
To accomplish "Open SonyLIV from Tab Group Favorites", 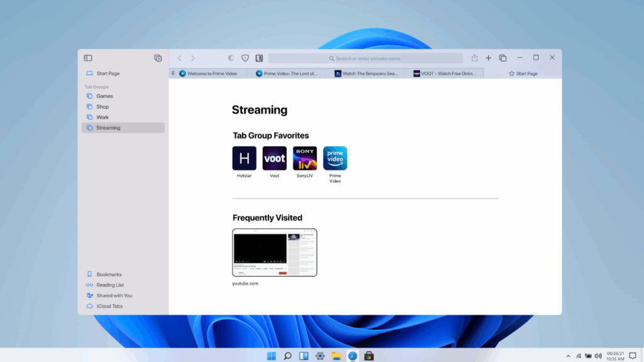I will (304, 158).
